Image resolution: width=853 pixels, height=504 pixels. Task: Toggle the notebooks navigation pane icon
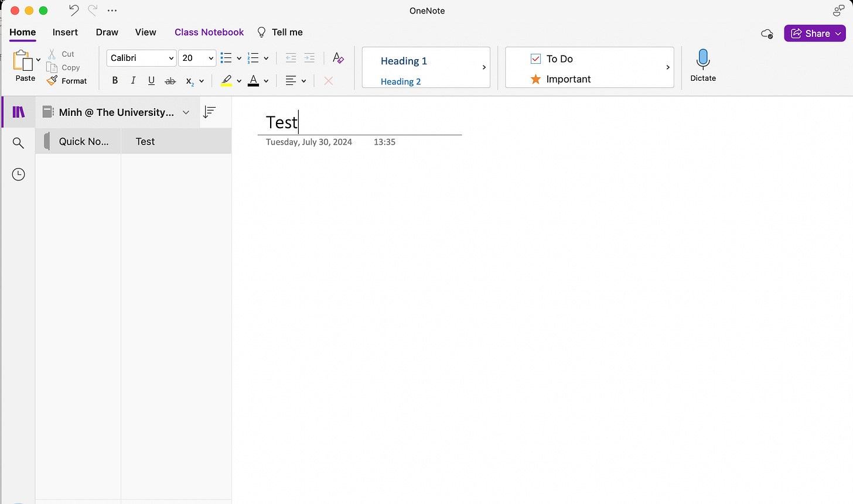point(19,112)
